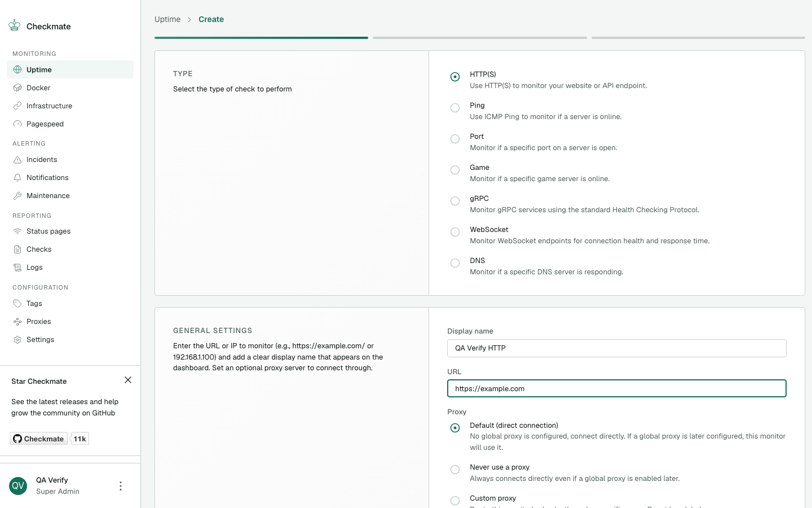Click the third progress step bar
Image resolution: width=812 pixels, height=508 pixels.
pyautogui.click(x=698, y=38)
